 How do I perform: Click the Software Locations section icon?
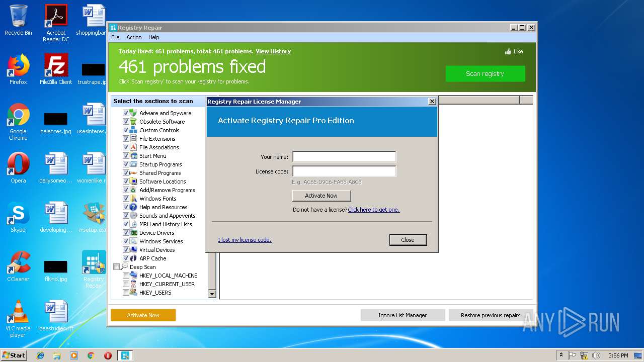point(133,182)
